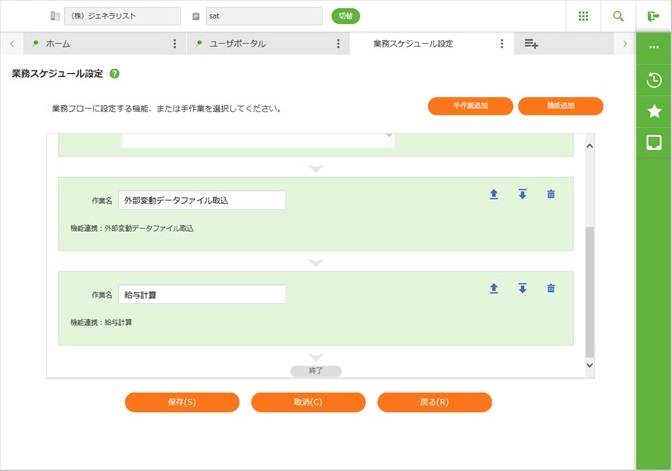The image size is (672, 471).
Task: Click the green help question mark icon
Action: coord(115,74)
